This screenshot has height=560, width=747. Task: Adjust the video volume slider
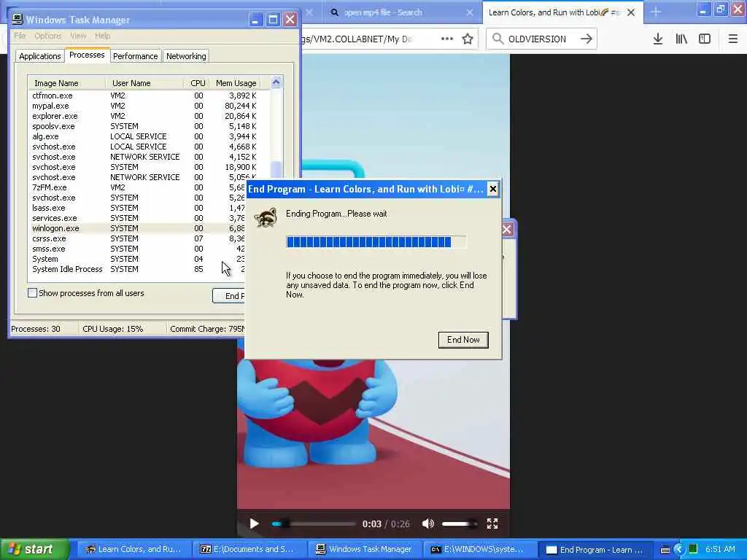(460, 524)
